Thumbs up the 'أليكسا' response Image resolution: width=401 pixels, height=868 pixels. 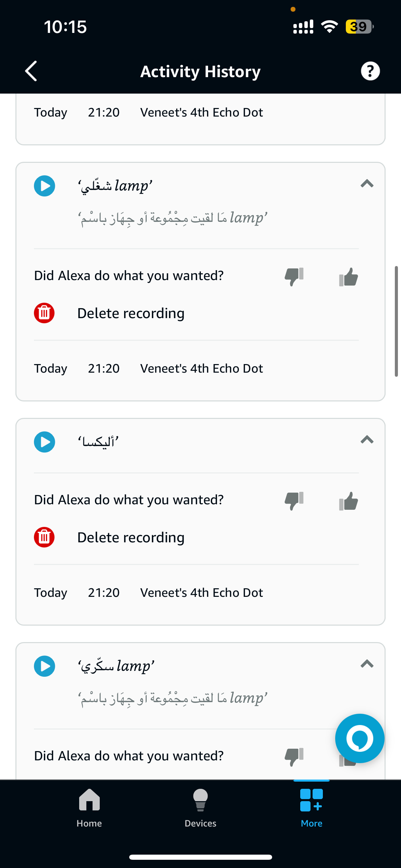click(349, 501)
